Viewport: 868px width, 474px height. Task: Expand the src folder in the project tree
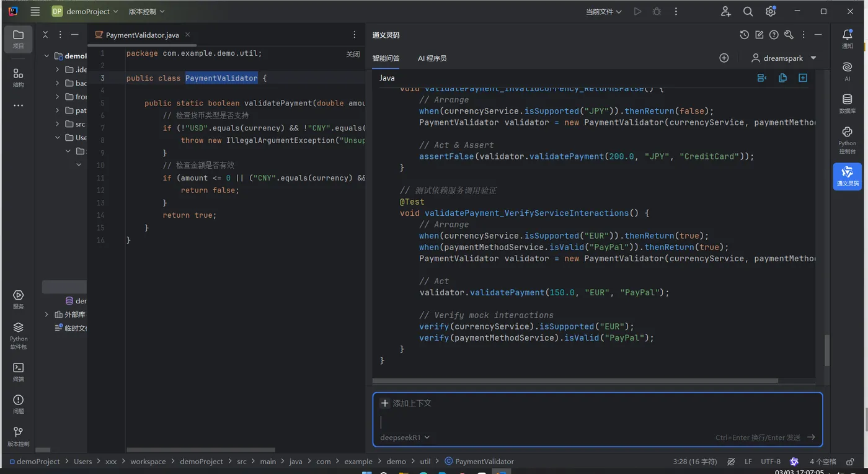(58, 124)
